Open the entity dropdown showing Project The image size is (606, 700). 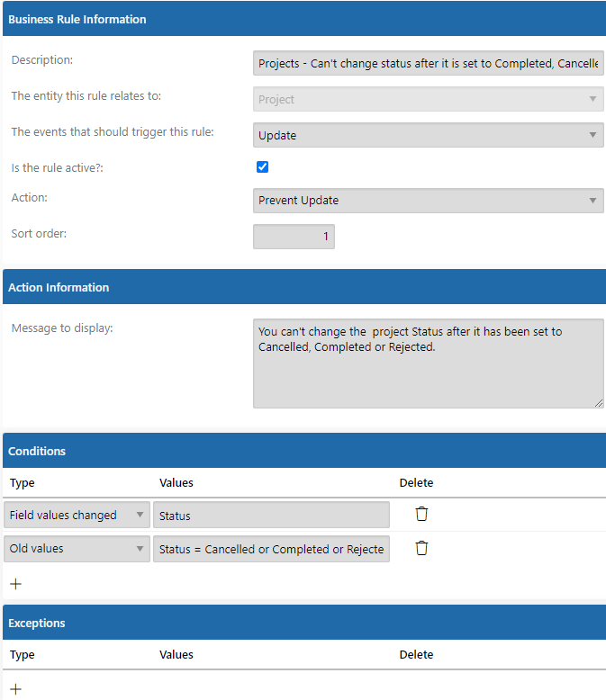428,99
